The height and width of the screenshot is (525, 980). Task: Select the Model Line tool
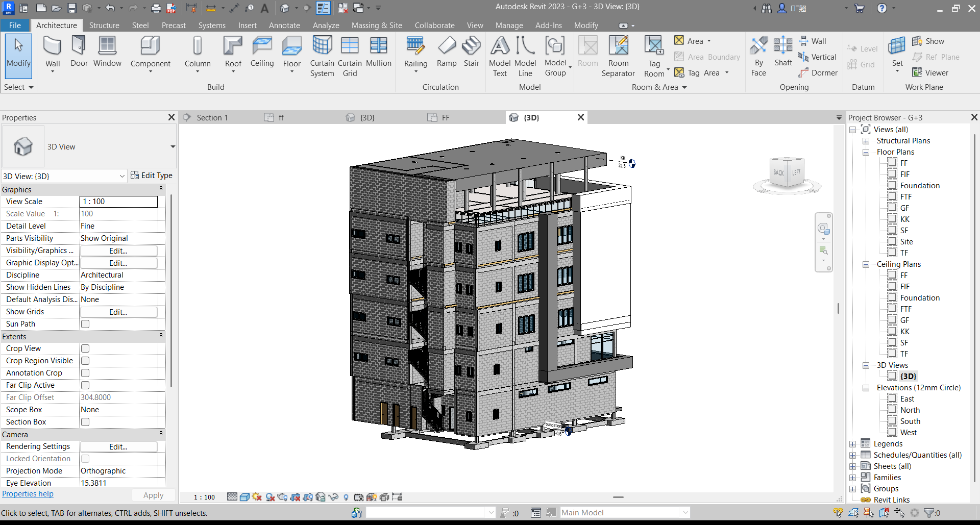pyautogui.click(x=525, y=56)
